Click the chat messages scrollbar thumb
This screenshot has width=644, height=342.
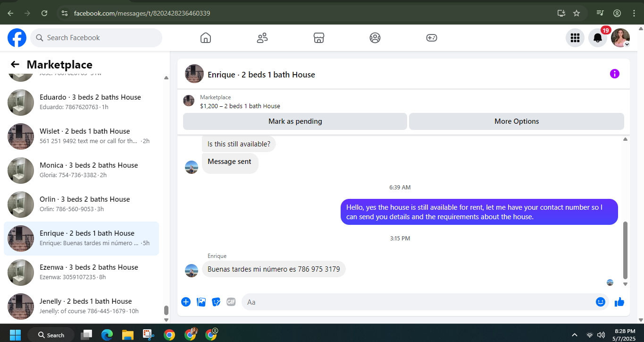(626, 250)
